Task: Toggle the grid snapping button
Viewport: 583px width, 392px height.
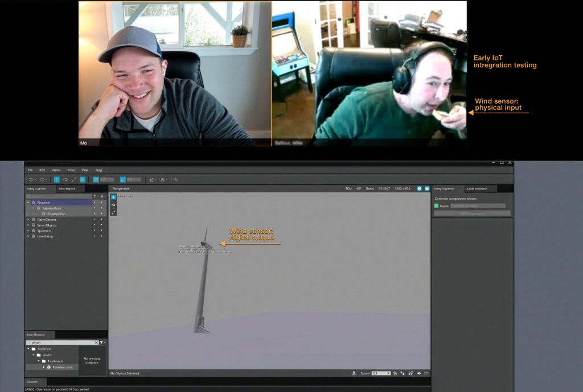Action: coord(96,179)
